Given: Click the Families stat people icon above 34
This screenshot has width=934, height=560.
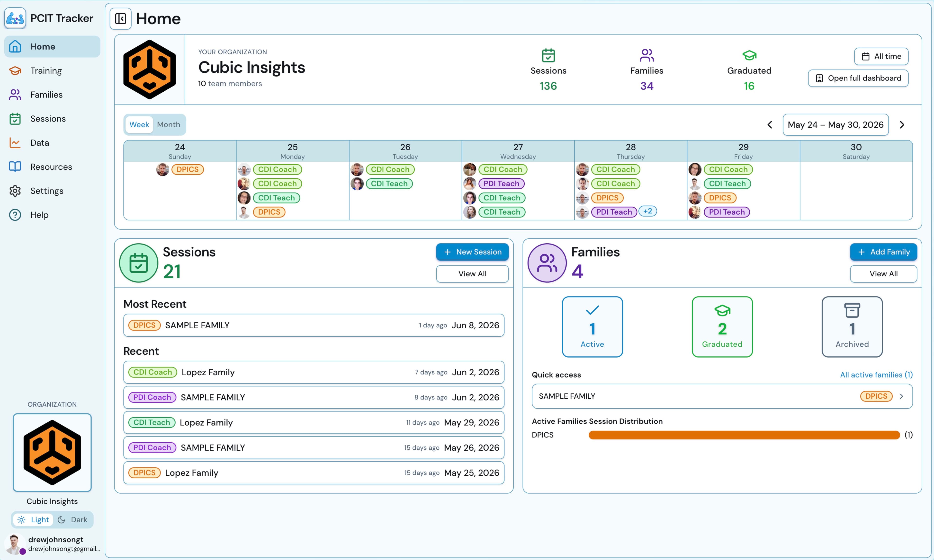Looking at the screenshot, I should coord(647,55).
